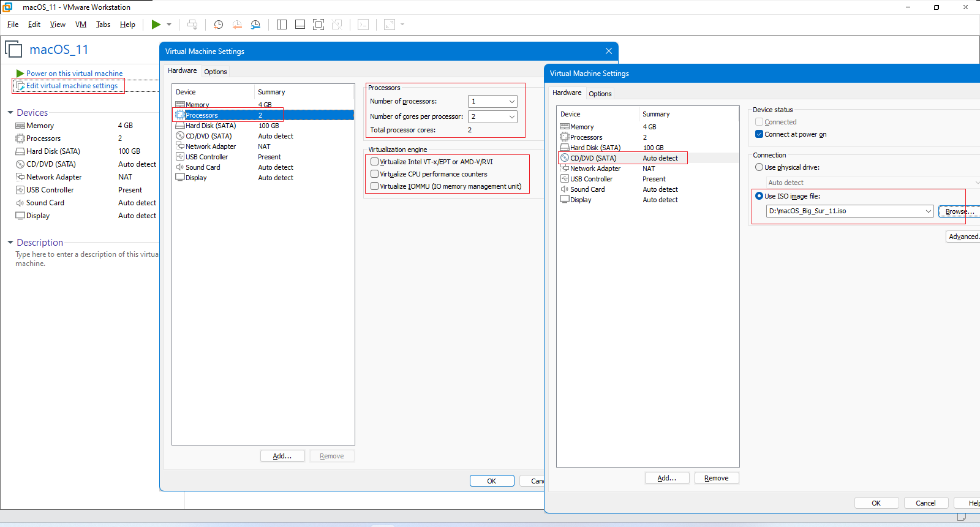The image size is (980, 527).
Task: Enable Virtualize IOMMU checkbox
Action: pos(374,186)
